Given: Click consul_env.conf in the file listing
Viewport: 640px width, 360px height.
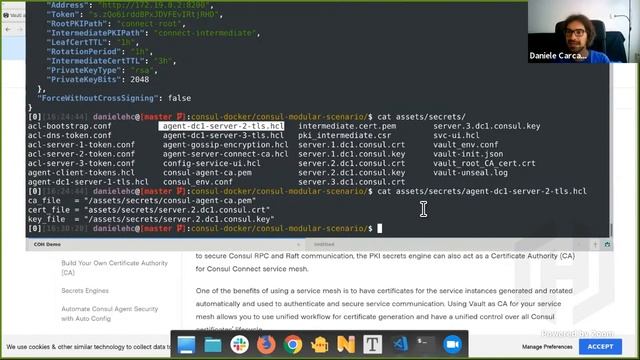Looking at the screenshot, I should point(198,182).
